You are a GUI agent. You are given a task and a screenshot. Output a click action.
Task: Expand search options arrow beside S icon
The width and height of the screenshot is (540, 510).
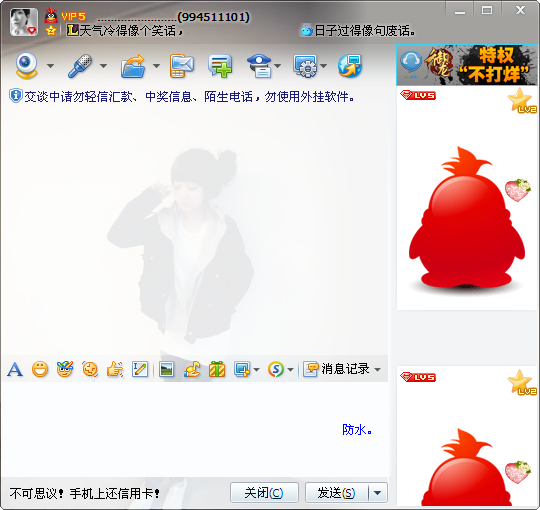tap(290, 370)
